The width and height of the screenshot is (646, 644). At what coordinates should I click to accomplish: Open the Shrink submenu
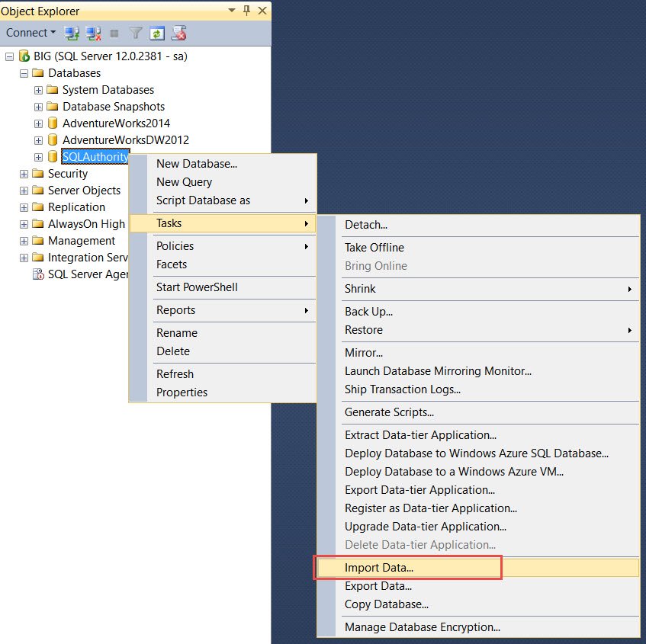478,289
